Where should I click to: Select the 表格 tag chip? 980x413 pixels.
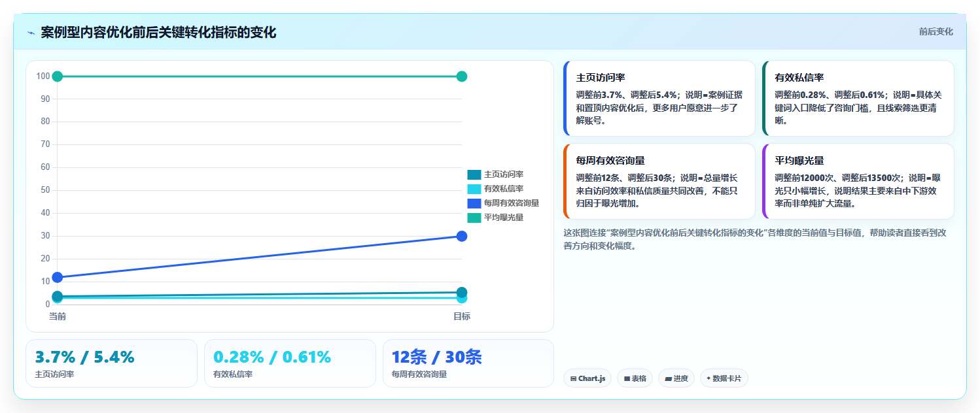tap(635, 378)
